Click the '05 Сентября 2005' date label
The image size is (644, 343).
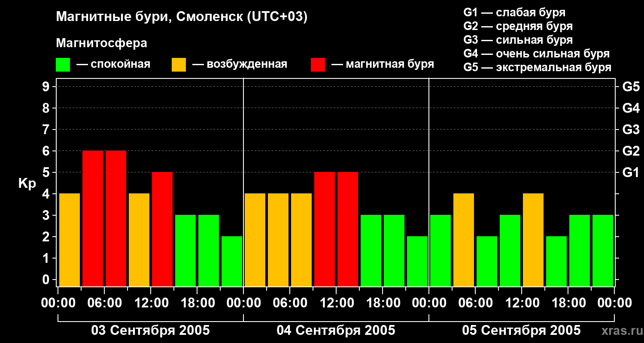point(522,331)
